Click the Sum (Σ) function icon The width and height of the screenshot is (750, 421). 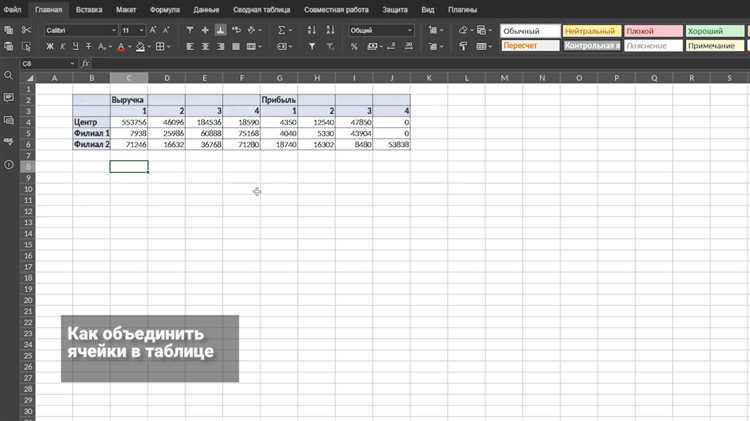pos(284,30)
